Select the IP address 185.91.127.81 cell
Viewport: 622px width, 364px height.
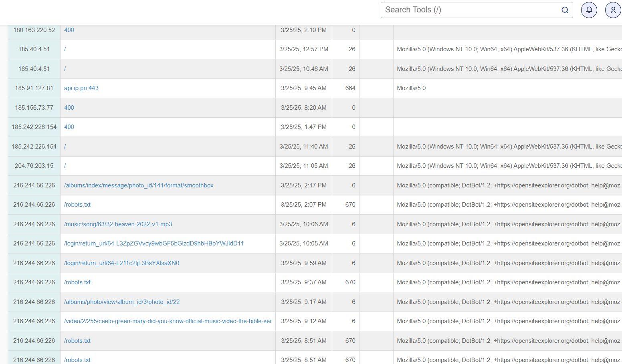point(34,88)
